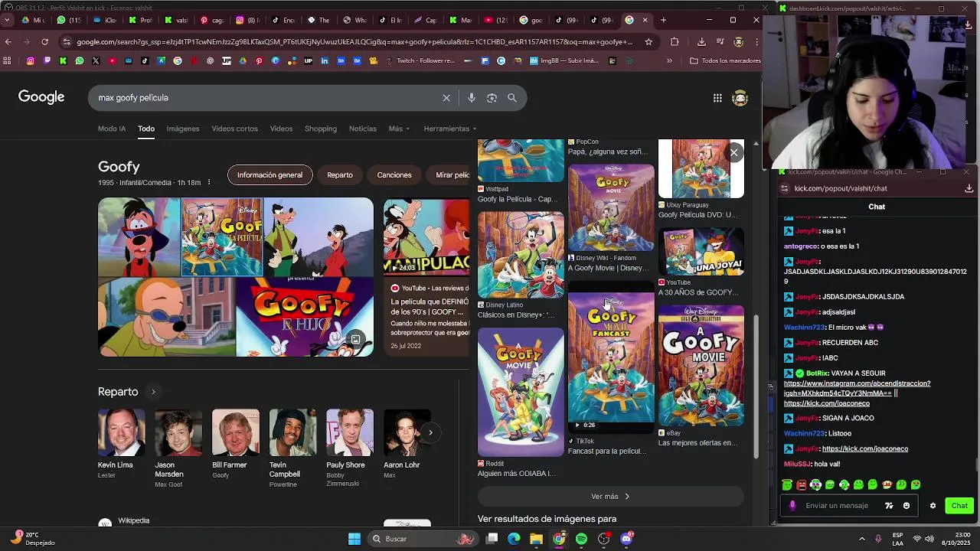Open Todos los marcadores folder
The width and height of the screenshot is (980, 551).
tap(725, 60)
